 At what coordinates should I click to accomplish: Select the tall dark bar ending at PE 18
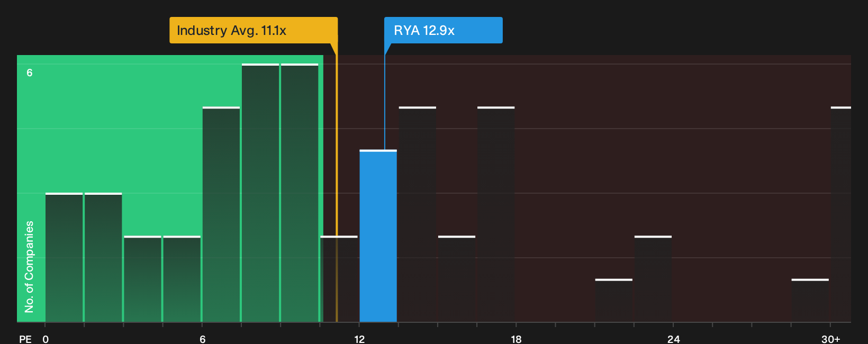[x=496, y=214]
